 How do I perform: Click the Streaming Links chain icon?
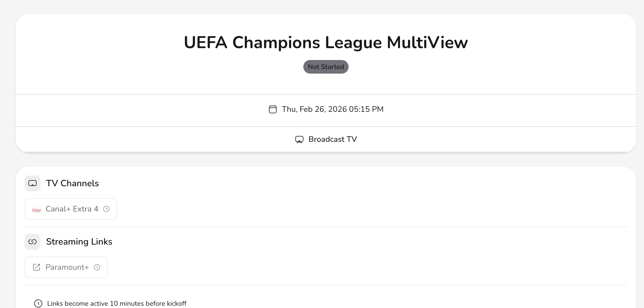tap(33, 242)
